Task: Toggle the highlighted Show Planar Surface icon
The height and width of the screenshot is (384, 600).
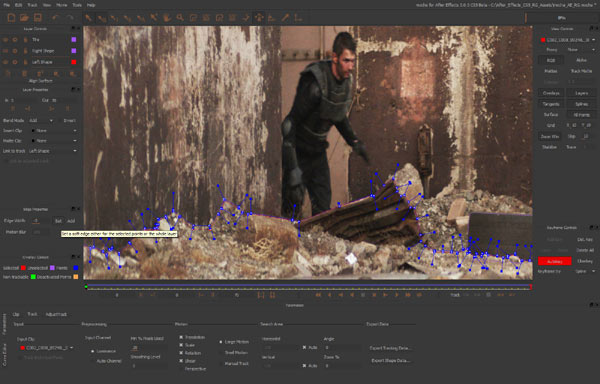Action: pos(259,18)
